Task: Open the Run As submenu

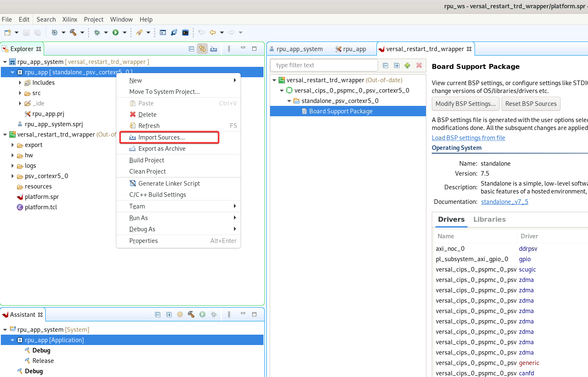Action: (179, 218)
